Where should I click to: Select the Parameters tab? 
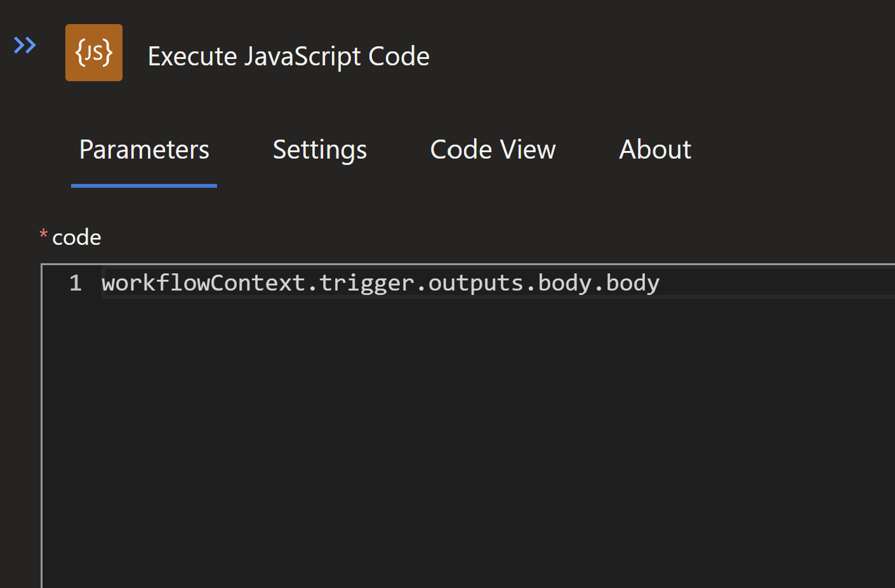[144, 150]
